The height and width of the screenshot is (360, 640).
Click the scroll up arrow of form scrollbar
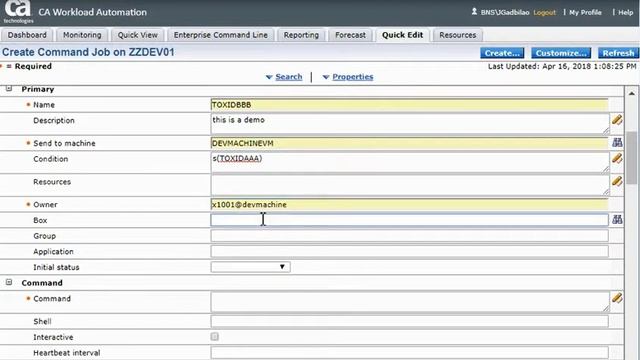pos(631,93)
